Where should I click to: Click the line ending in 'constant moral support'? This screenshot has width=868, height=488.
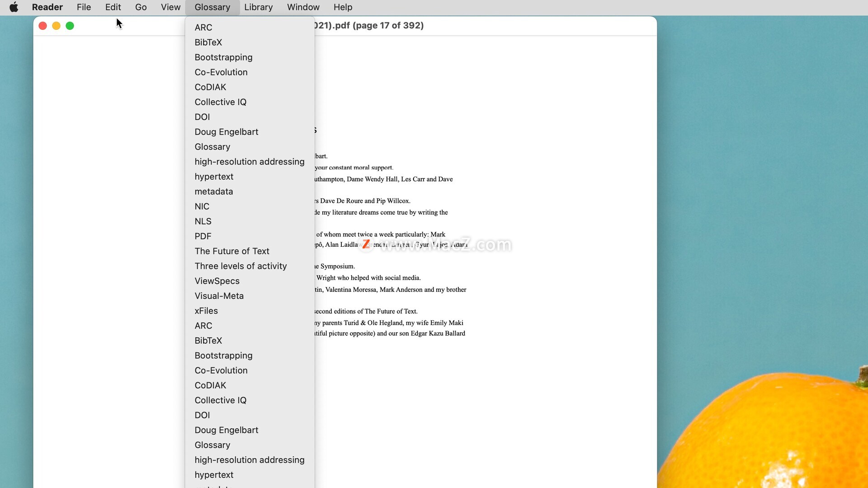pyautogui.click(x=354, y=168)
